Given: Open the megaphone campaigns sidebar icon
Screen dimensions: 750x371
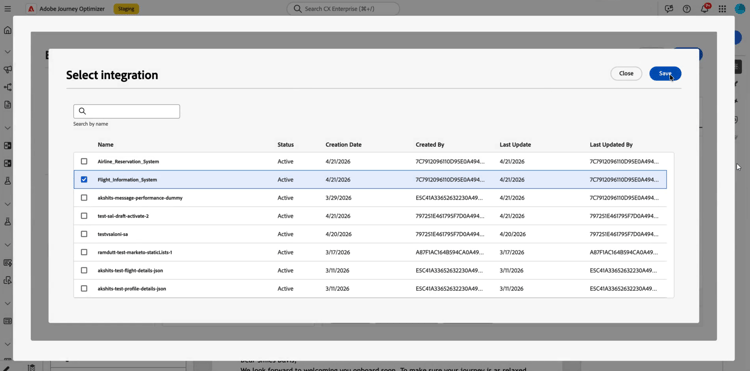Looking at the screenshot, I should coord(7,70).
